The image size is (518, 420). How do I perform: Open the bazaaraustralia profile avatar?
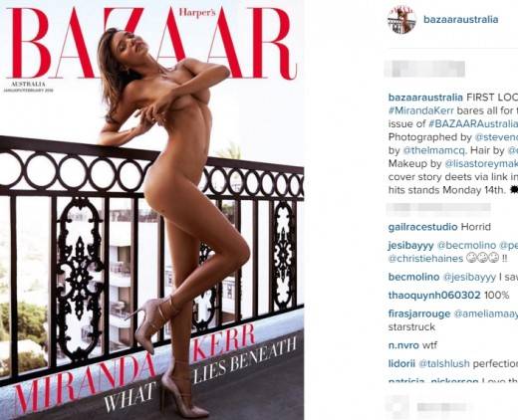[x=402, y=20]
